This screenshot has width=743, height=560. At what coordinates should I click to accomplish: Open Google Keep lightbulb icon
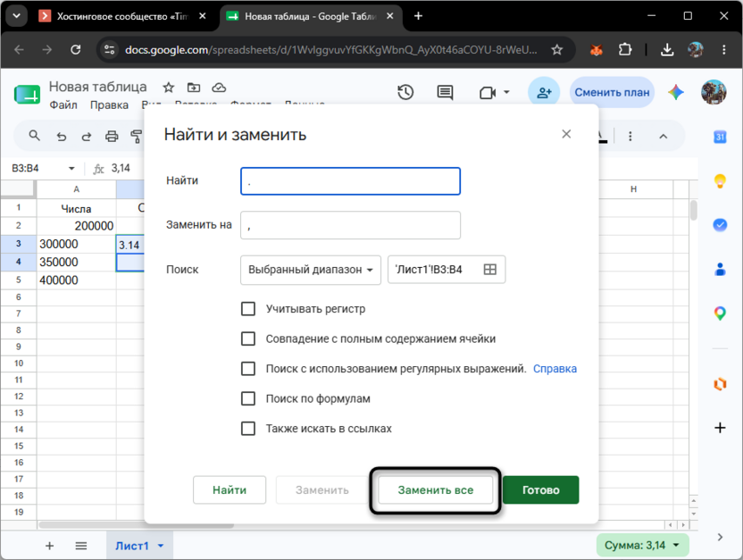(x=720, y=181)
